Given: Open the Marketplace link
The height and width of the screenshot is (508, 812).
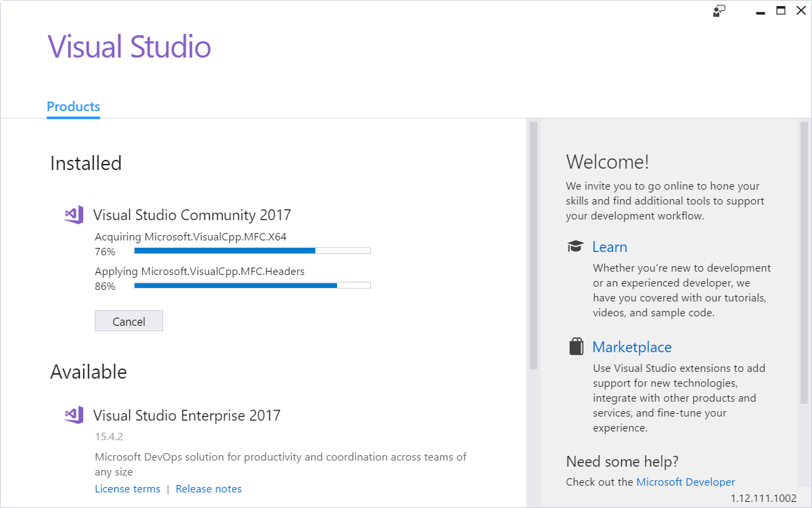Looking at the screenshot, I should (x=632, y=347).
